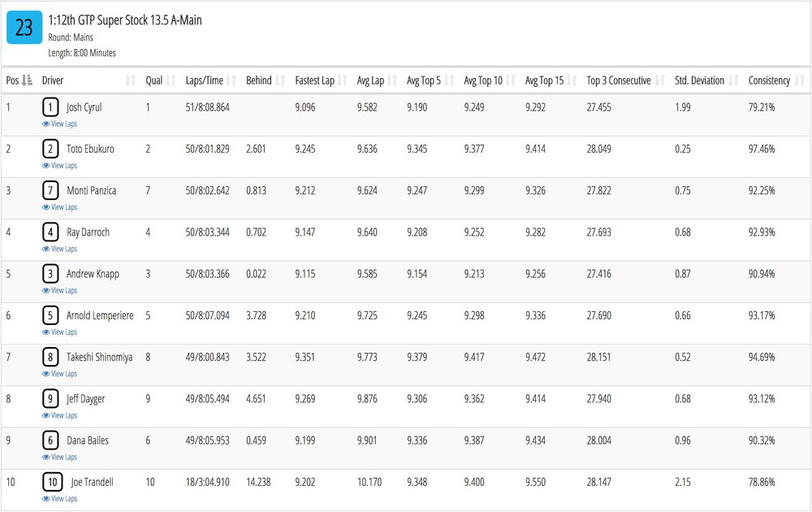Show laps for Ray Darroch
Image resolution: width=812 pixels, height=512 pixels.
pyautogui.click(x=59, y=249)
